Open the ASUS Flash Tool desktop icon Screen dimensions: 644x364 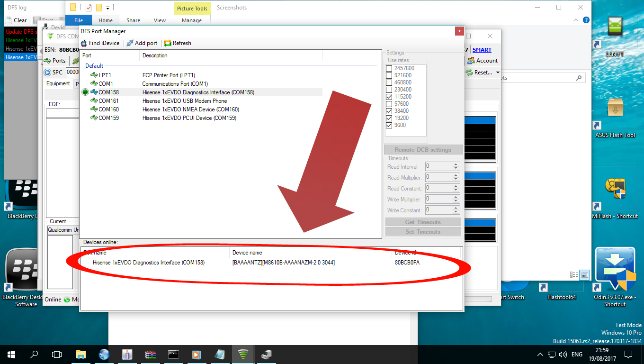click(615, 118)
